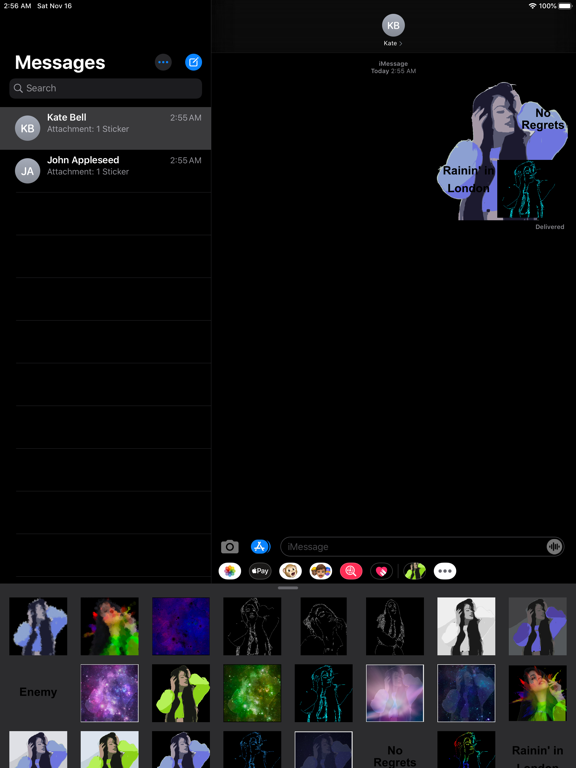Open Digital Touch heart app
Image resolution: width=576 pixels, height=768 pixels.
click(x=382, y=571)
